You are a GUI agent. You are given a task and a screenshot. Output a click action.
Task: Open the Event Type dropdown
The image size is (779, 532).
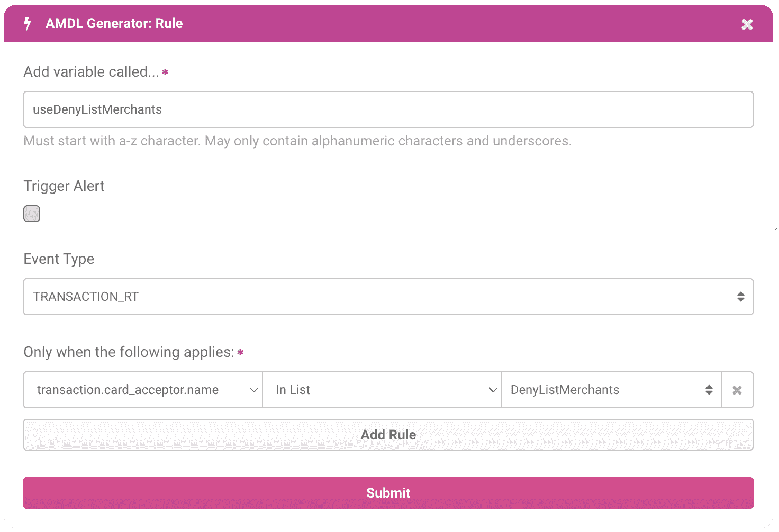coord(388,297)
